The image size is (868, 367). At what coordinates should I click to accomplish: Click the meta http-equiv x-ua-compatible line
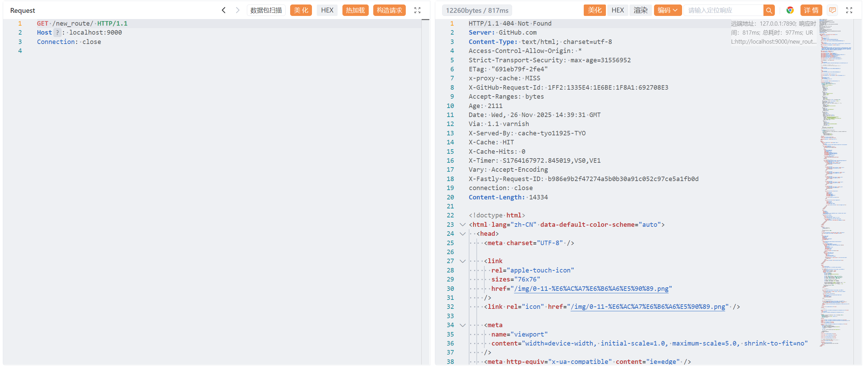(588, 362)
